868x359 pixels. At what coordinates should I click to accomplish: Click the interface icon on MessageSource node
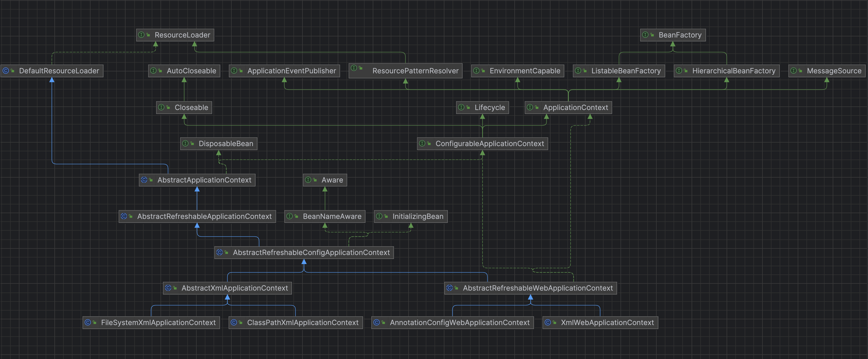[794, 71]
